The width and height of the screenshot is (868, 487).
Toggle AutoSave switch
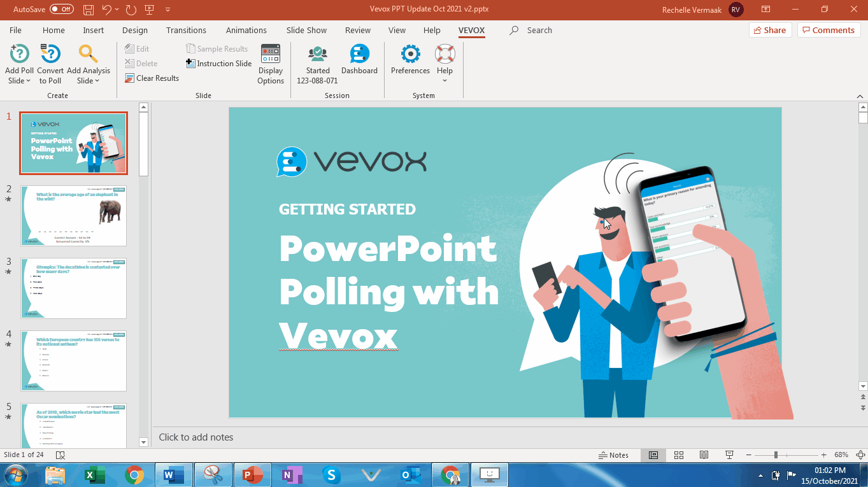62,10
